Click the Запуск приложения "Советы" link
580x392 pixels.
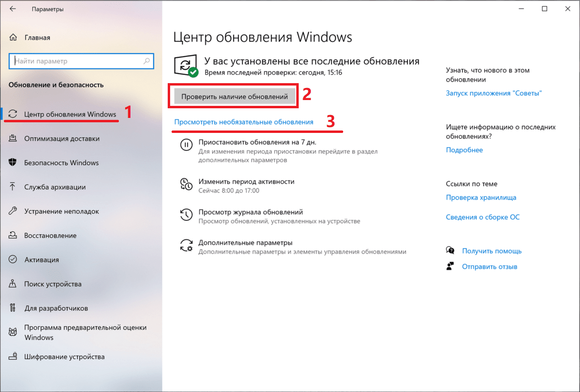click(494, 93)
